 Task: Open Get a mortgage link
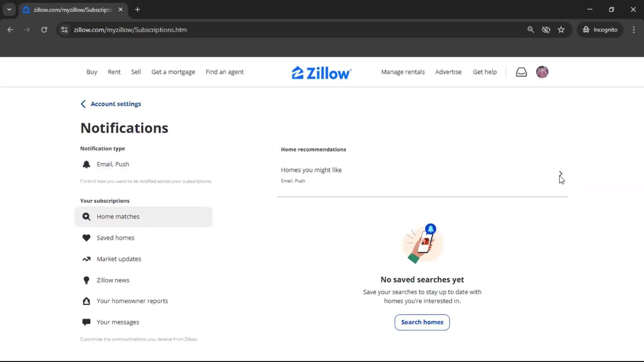(x=173, y=72)
